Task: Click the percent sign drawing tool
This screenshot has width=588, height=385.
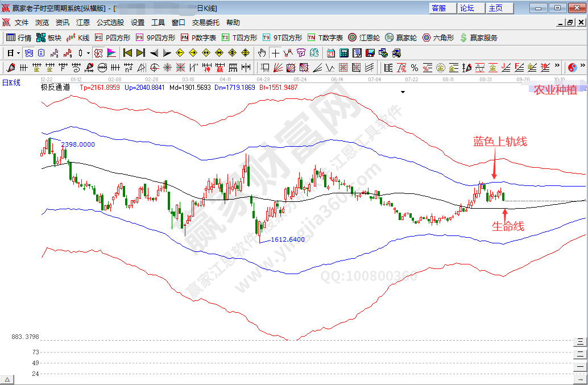Action: coord(414,68)
